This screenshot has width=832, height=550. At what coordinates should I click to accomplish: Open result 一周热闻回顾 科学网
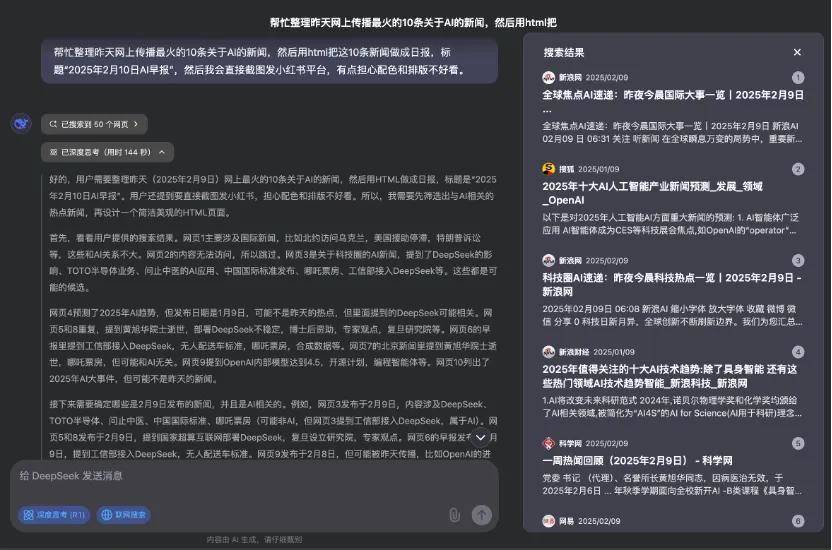click(x=637, y=460)
